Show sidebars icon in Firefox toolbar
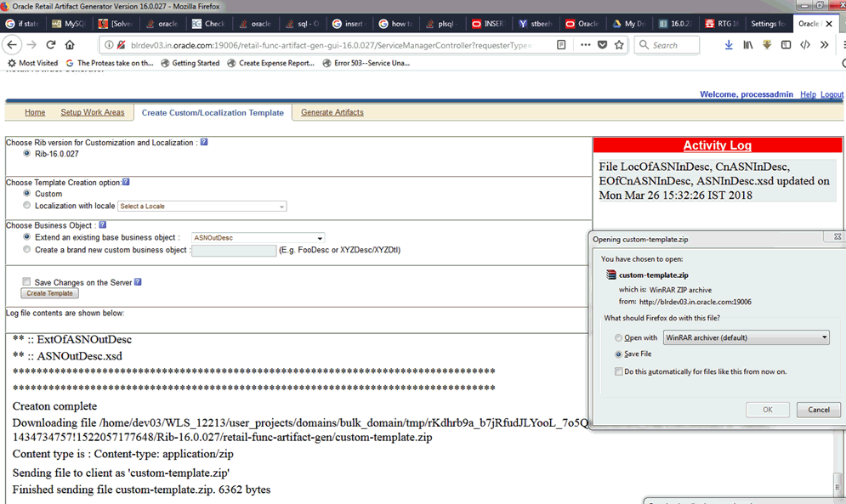846x504 pixels. coord(786,45)
